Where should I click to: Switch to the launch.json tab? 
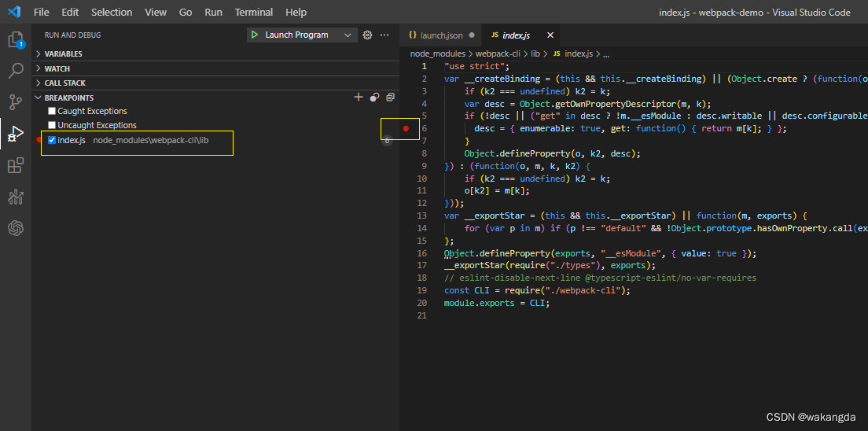(441, 35)
